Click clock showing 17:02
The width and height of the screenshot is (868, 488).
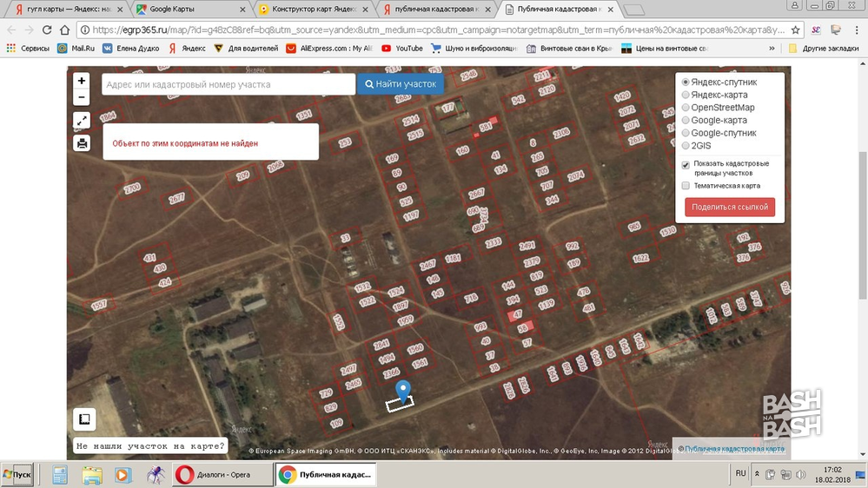(832, 470)
